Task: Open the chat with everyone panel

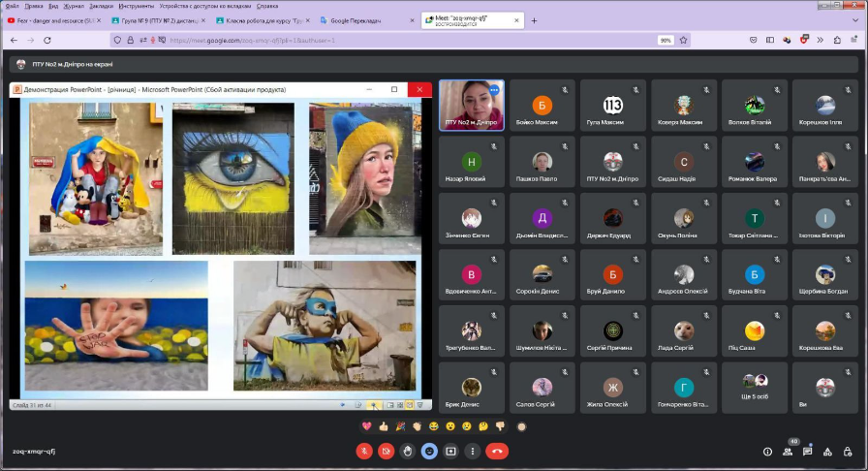Action: pyautogui.click(x=807, y=452)
